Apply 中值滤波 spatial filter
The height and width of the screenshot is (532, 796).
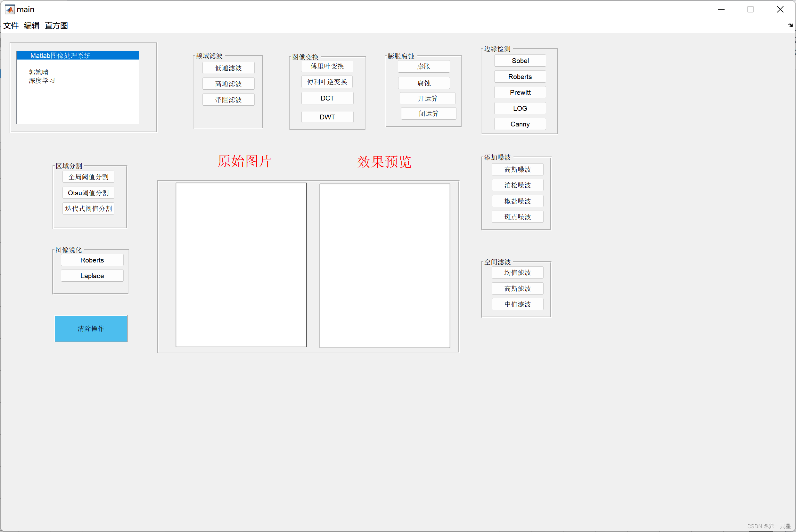pos(517,304)
